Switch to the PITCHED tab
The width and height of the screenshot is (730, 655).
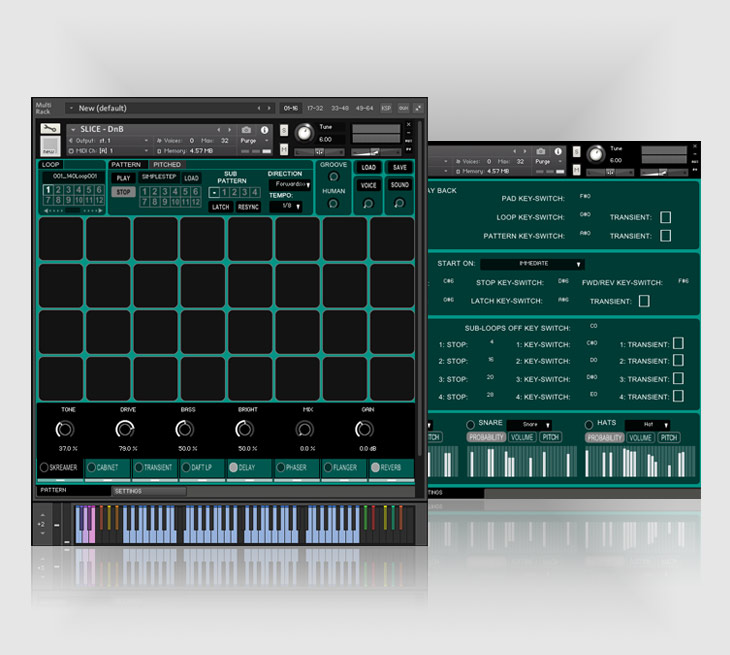click(167, 164)
